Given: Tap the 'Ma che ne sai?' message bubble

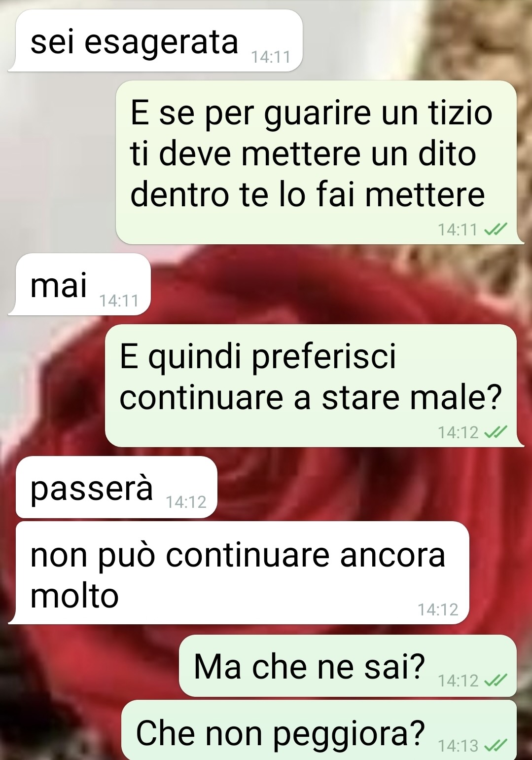Looking at the screenshot, I should (348, 666).
